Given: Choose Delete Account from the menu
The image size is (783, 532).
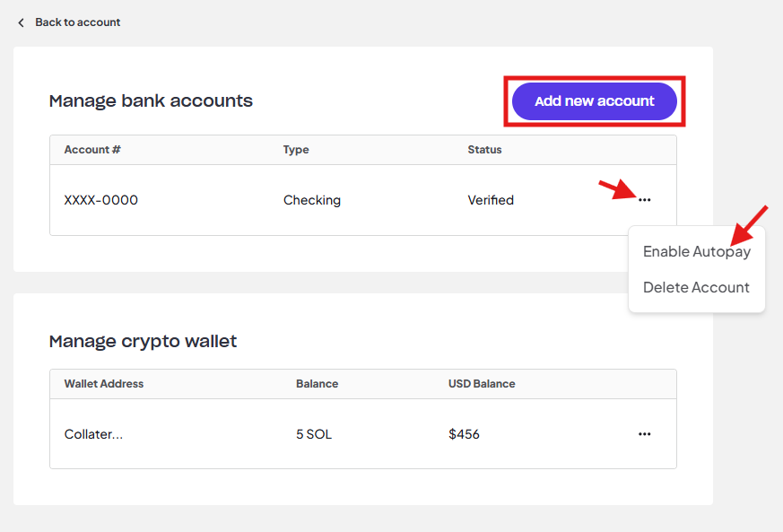Looking at the screenshot, I should click(x=696, y=287).
